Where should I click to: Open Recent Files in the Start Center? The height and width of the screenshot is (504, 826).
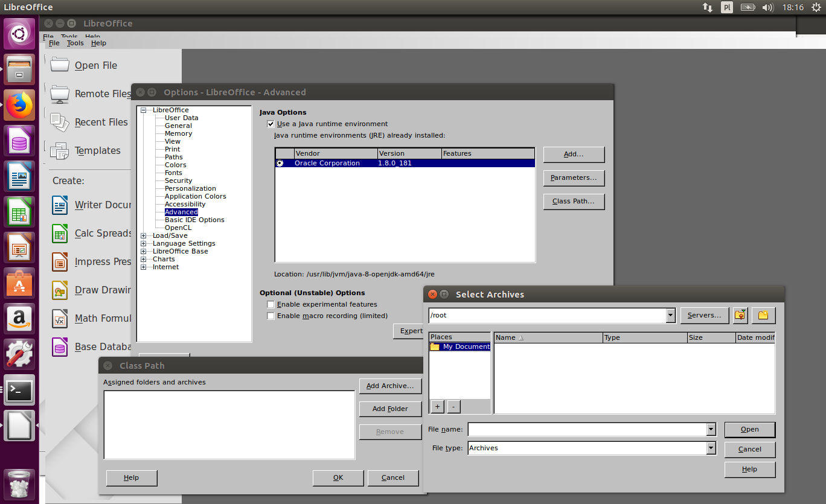tap(89, 122)
